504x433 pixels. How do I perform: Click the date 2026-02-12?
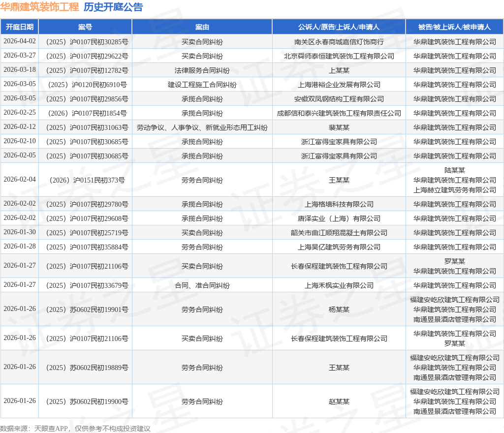coord(20,127)
